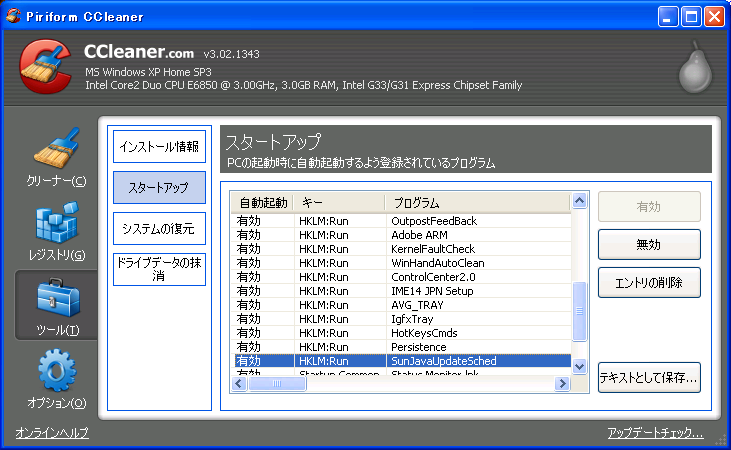Click the pear icon in header

695,68
